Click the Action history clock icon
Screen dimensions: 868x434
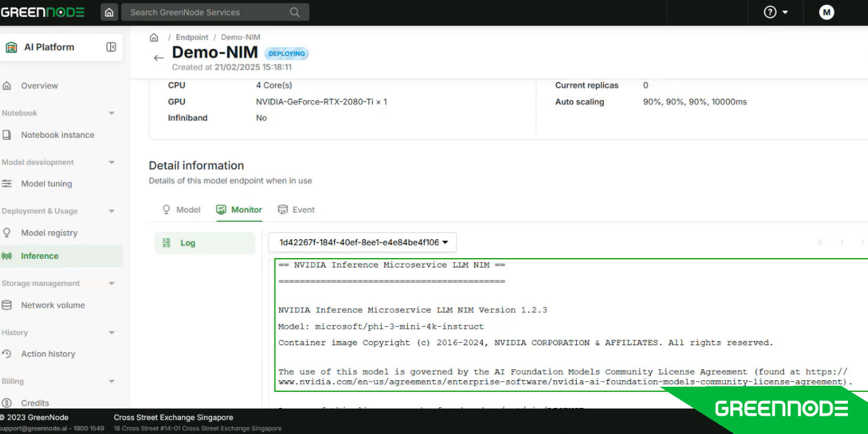(7, 354)
